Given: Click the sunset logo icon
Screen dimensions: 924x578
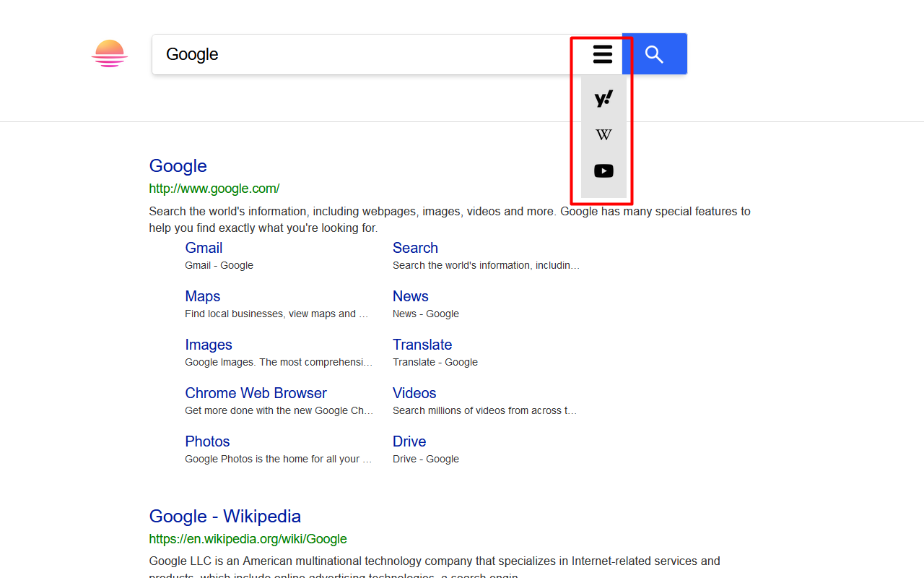Looking at the screenshot, I should point(110,54).
